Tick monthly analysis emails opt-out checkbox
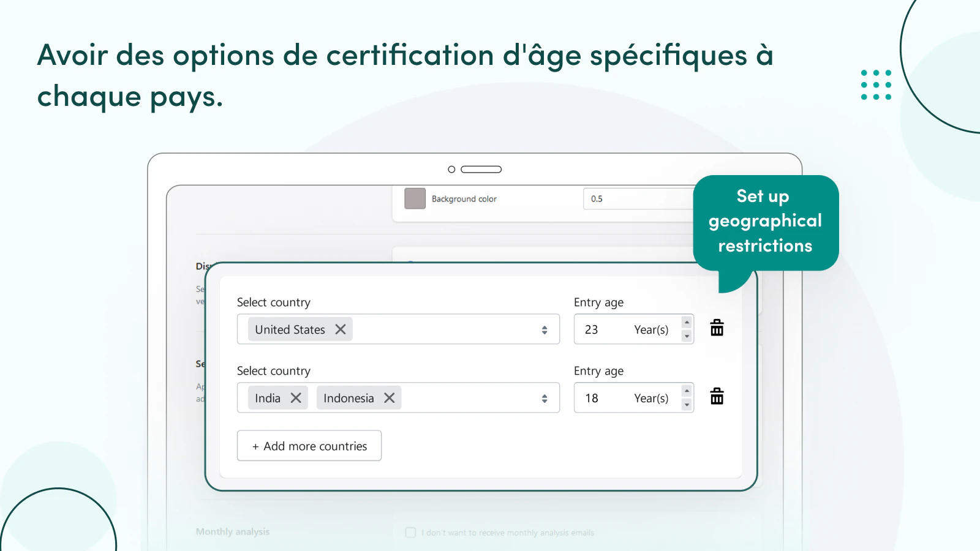Image resolution: width=980 pixels, height=551 pixels. pos(410,533)
